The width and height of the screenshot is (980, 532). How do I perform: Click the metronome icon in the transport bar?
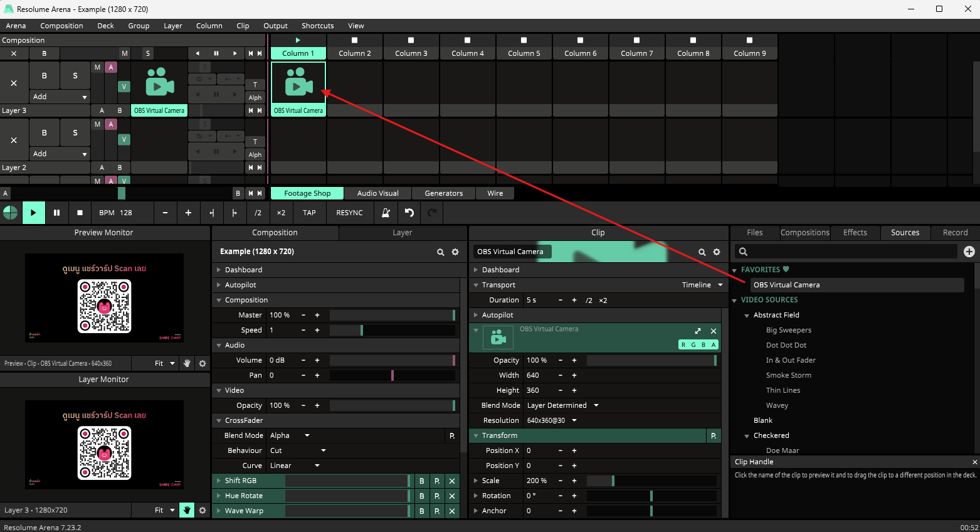(x=386, y=213)
